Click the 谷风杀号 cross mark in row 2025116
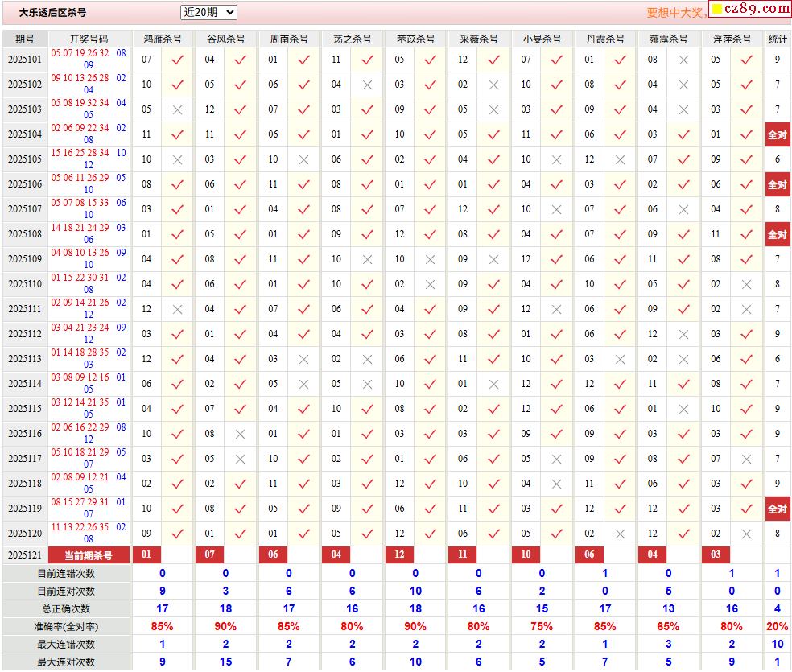 240,434
